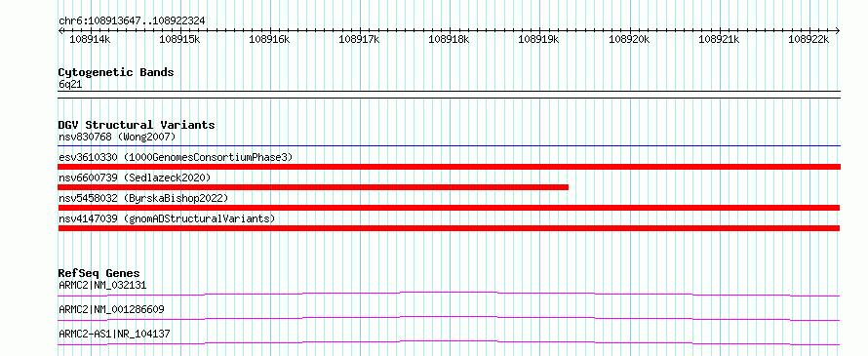Screen dimensions: 868x356
Task: Open variant esv3610330 (1000GenomesConsortiumPhase3) label
Action: [176, 157]
